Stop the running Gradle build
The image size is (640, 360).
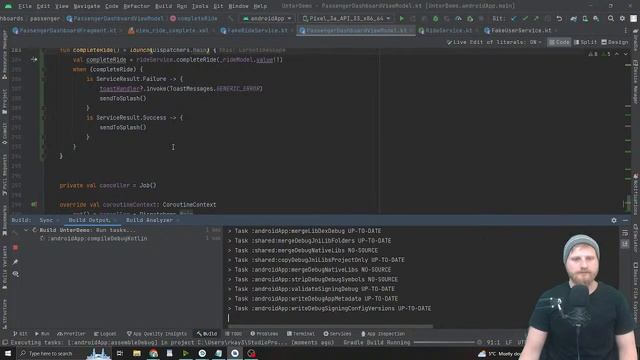click(16, 247)
